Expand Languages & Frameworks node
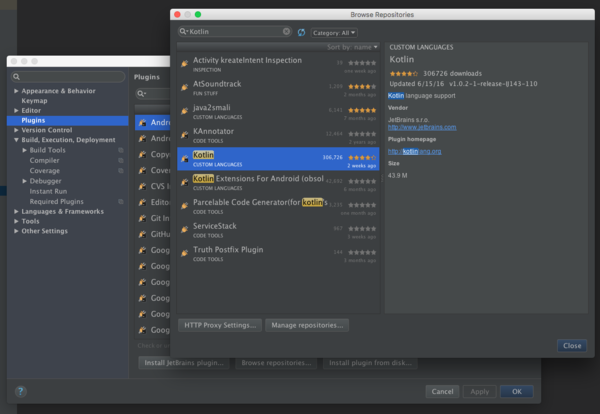The image size is (600, 414). 16,211
